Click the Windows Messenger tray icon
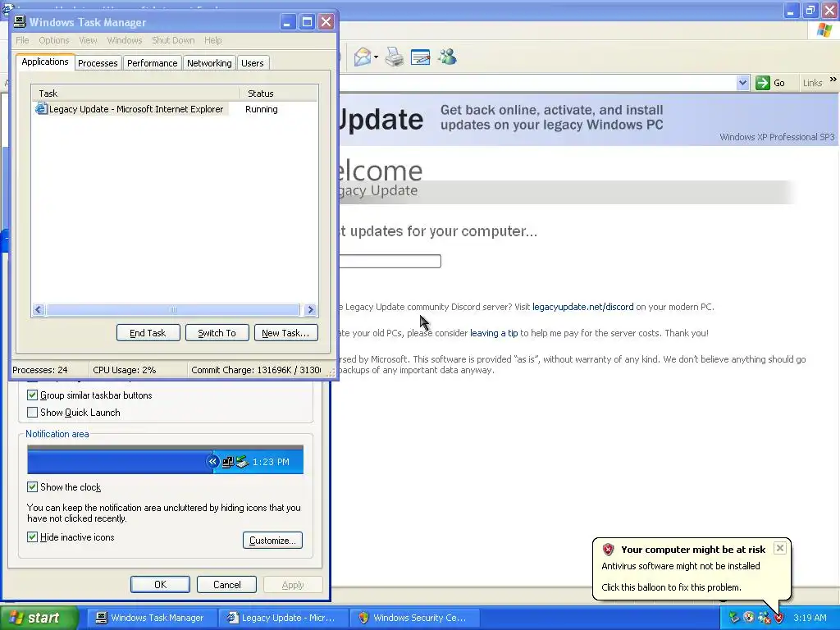 click(x=764, y=618)
